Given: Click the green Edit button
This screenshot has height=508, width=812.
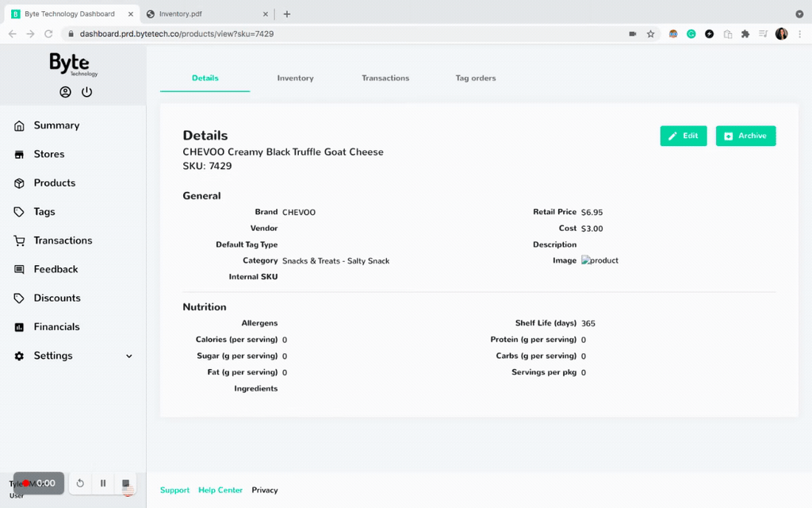Looking at the screenshot, I should click(x=683, y=136).
